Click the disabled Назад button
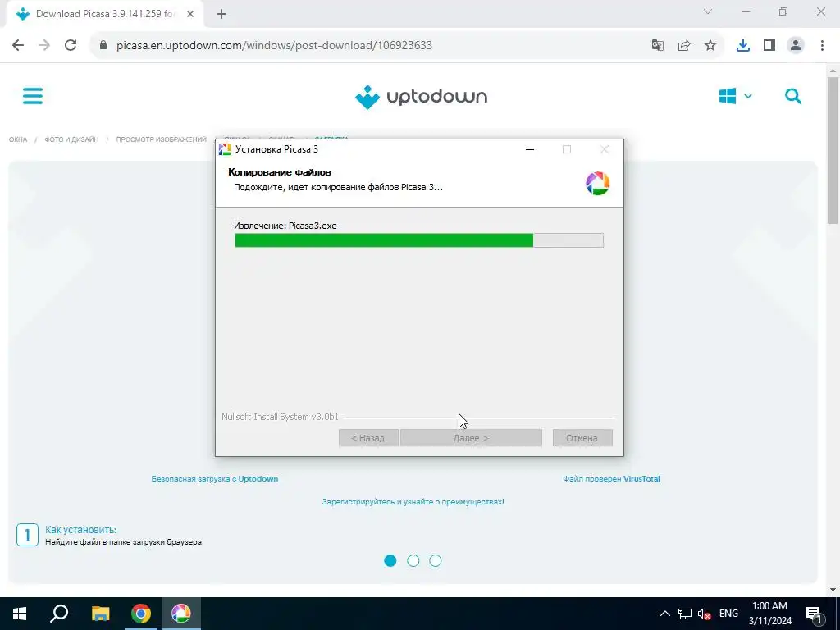Screen dimensions: 840x630 (x=368, y=438)
